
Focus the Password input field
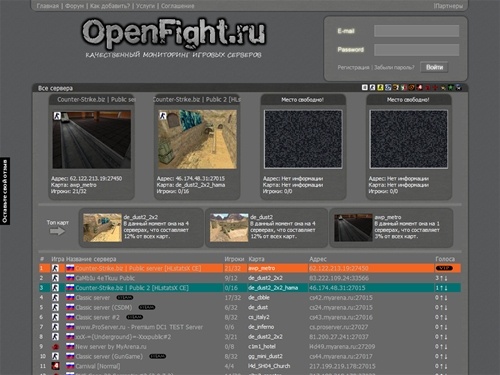pos(416,50)
